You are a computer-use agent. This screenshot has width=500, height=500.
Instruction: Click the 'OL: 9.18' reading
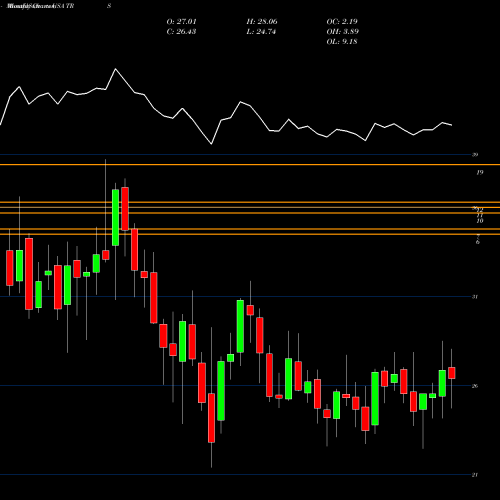[342, 42]
